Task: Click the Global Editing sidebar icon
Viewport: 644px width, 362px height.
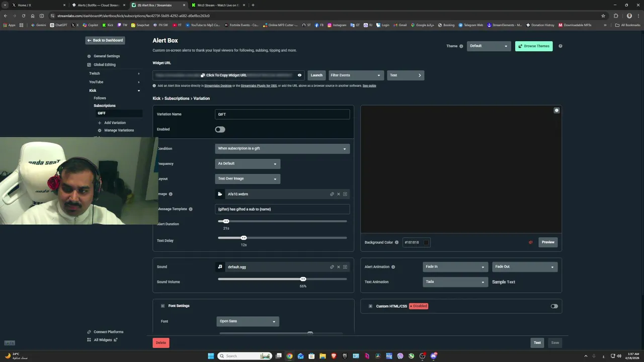Action: [x=89, y=65]
